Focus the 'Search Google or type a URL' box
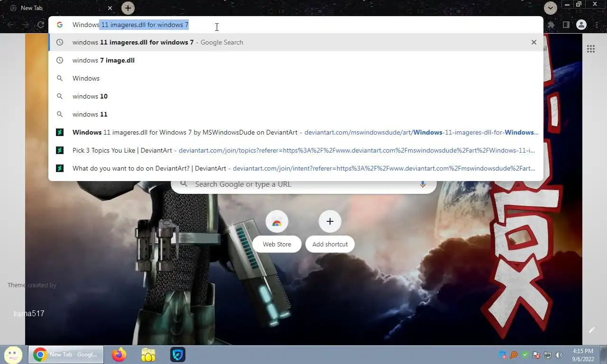 click(x=303, y=184)
